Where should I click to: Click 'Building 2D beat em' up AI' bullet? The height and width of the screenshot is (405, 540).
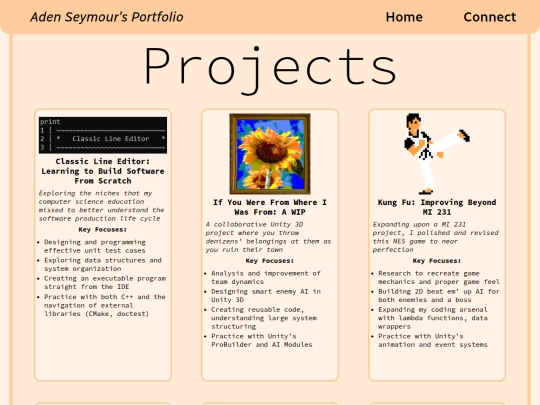pos(439,295)
